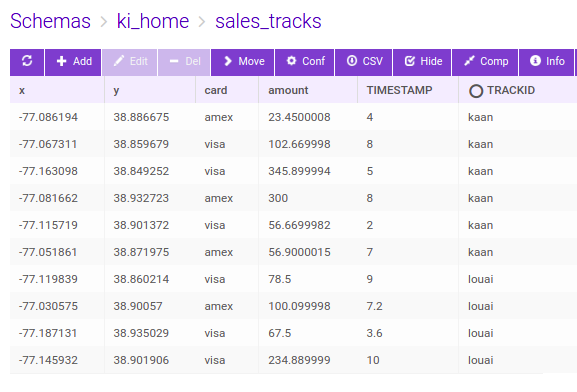Screen dimensions: 577x392
Task: Open table Conf gear settings
Action: [305, 62]
